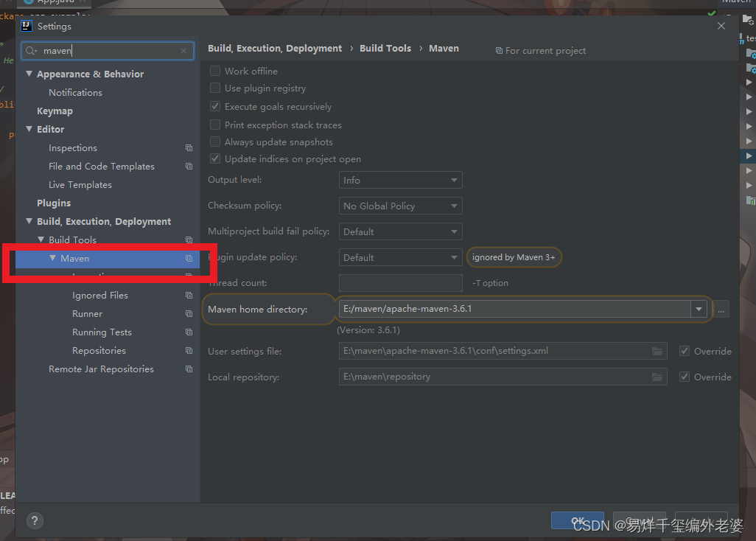Collapse the Editor tree node
The width and height of the screenshot is (756, 541).
[x=29, y=129]
